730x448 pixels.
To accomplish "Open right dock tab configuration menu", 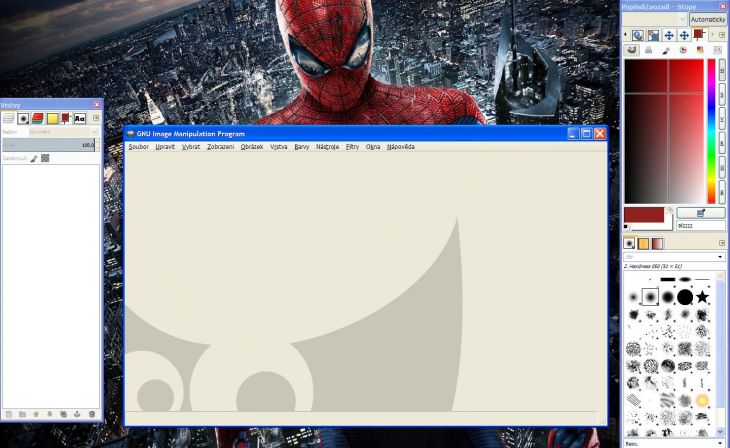I will pyautogui.click(x=722, y=35).
